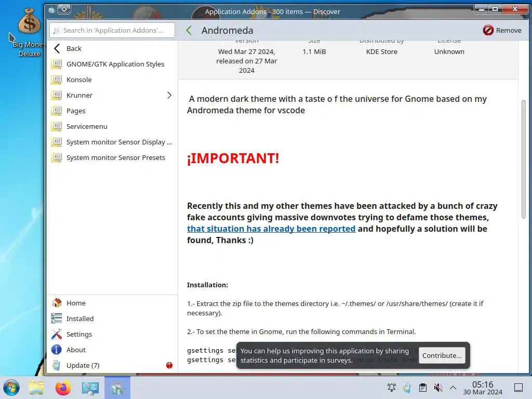Click the 'Unknown' license value
The width and height of the screenshot is (532, 399).
coord(449,51)
